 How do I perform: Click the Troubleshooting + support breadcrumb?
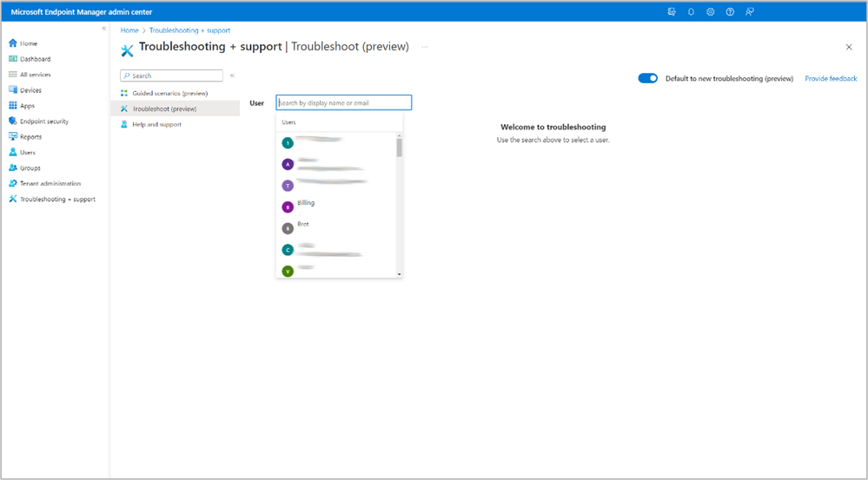point(190,30)
